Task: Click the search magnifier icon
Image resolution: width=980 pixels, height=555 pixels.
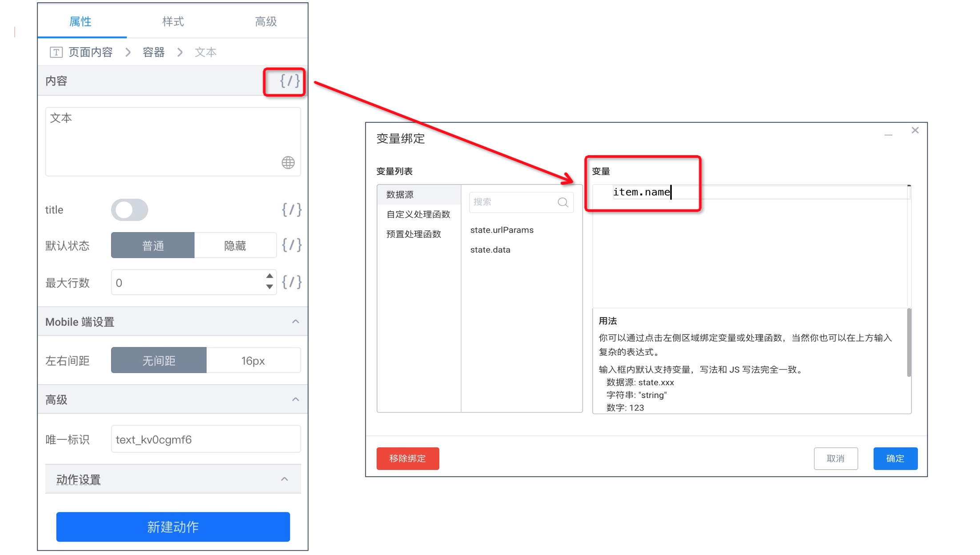Action: coord(563,202)
